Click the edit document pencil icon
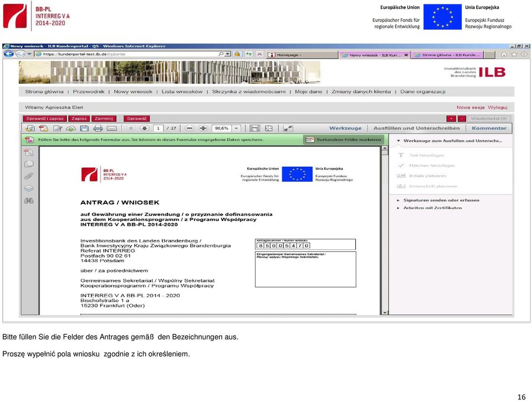Image resolution: width=532 pixels, height=401 pixels. (x=57, y=128)
